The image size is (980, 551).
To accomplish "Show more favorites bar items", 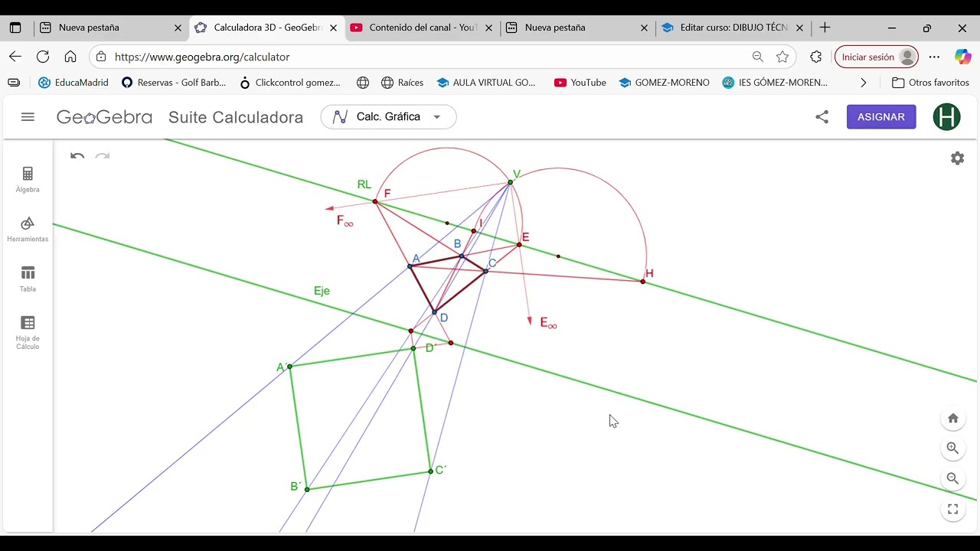I will tap(864, 83).
